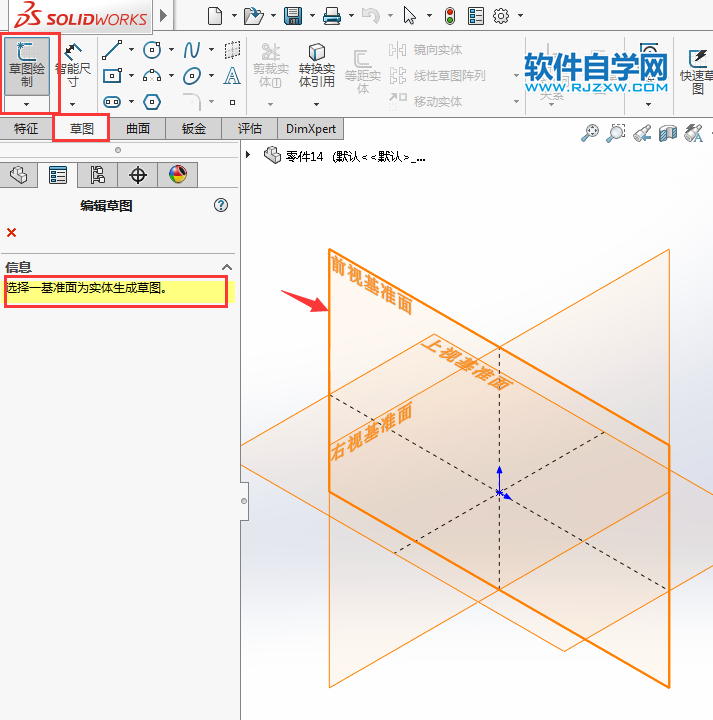Save the current part

292,16
